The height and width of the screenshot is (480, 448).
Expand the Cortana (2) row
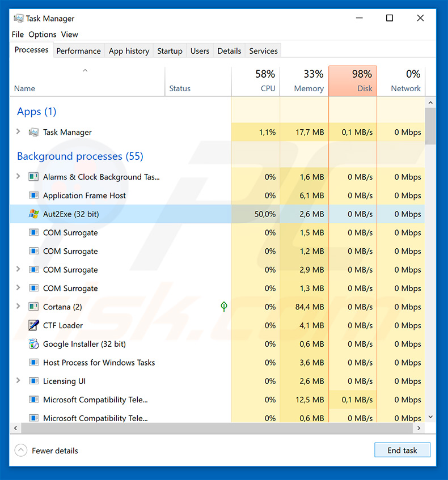[18, 306]
